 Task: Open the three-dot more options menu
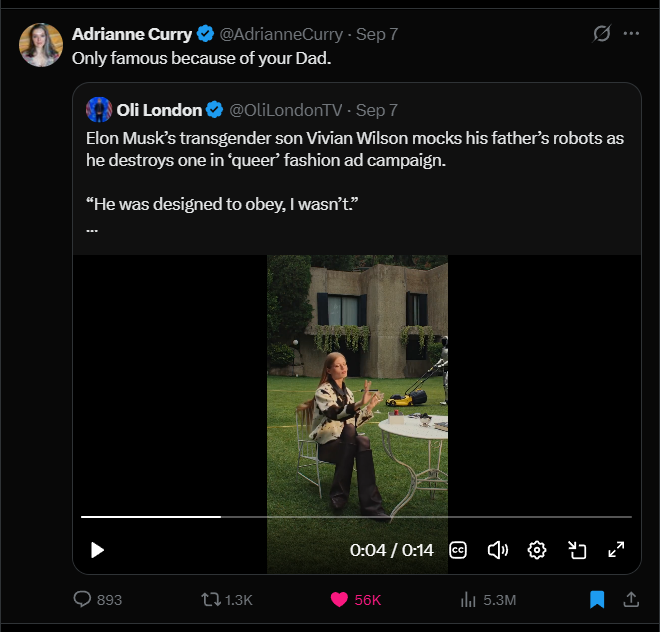coord(631,34)
